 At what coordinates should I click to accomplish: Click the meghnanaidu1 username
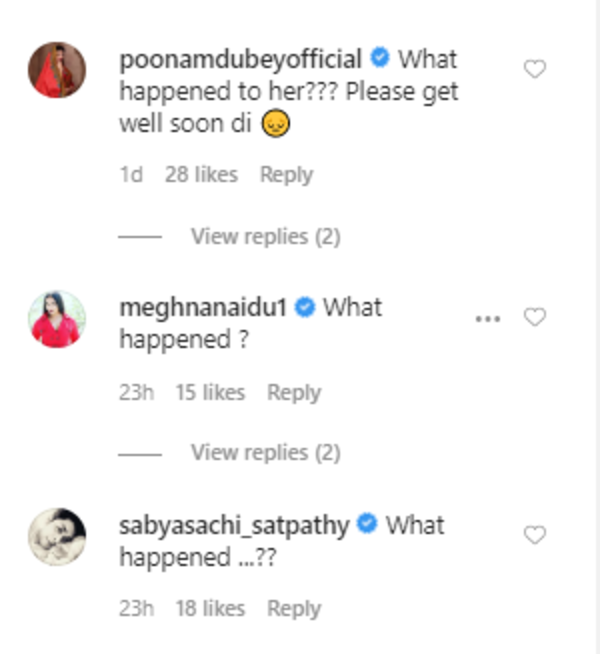(x=203, y=307)
